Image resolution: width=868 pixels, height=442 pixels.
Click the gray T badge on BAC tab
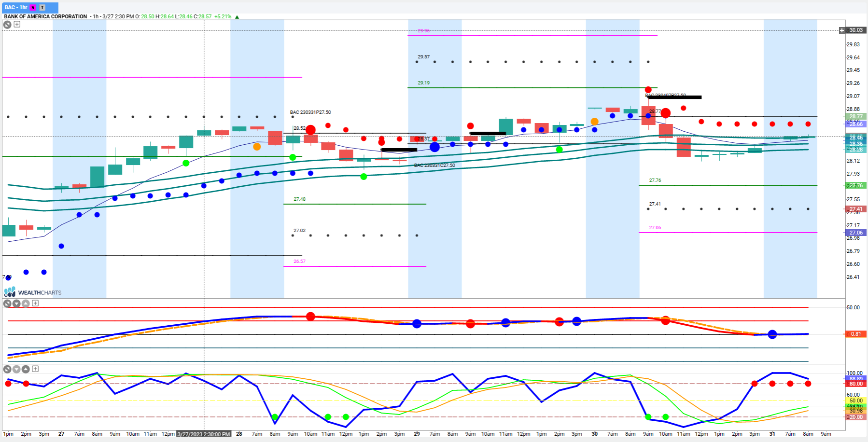coord(42,7)
